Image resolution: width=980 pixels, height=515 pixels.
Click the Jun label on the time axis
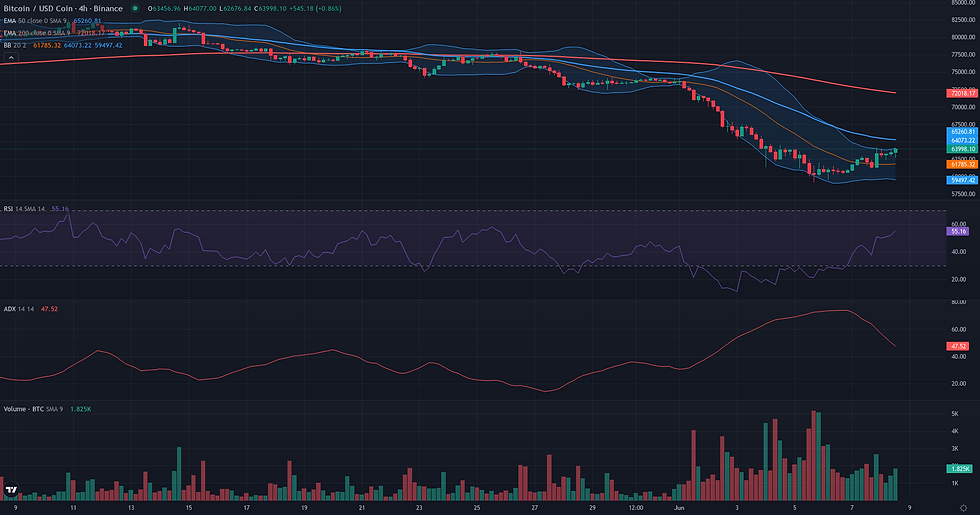(x=679, y=508)
